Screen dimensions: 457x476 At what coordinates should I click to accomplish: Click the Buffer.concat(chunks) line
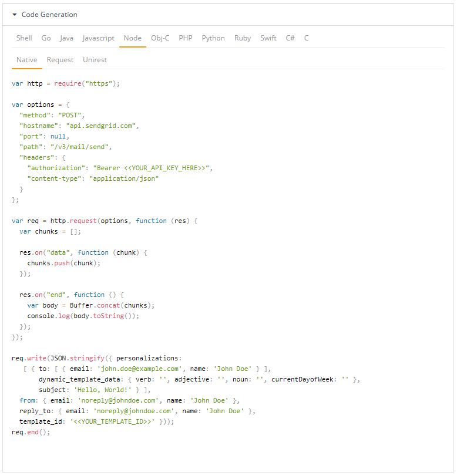point(91,305)
